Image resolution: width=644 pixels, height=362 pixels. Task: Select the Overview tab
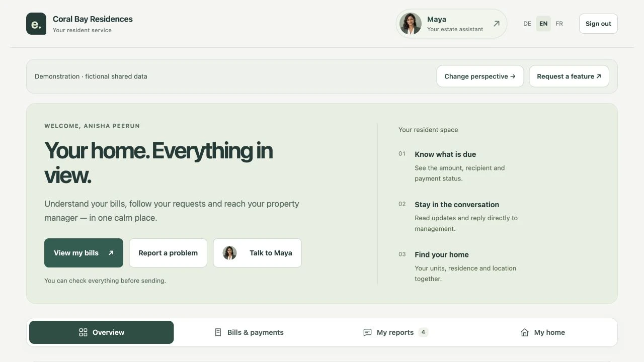pyautogui.click(x=102, y=332)
